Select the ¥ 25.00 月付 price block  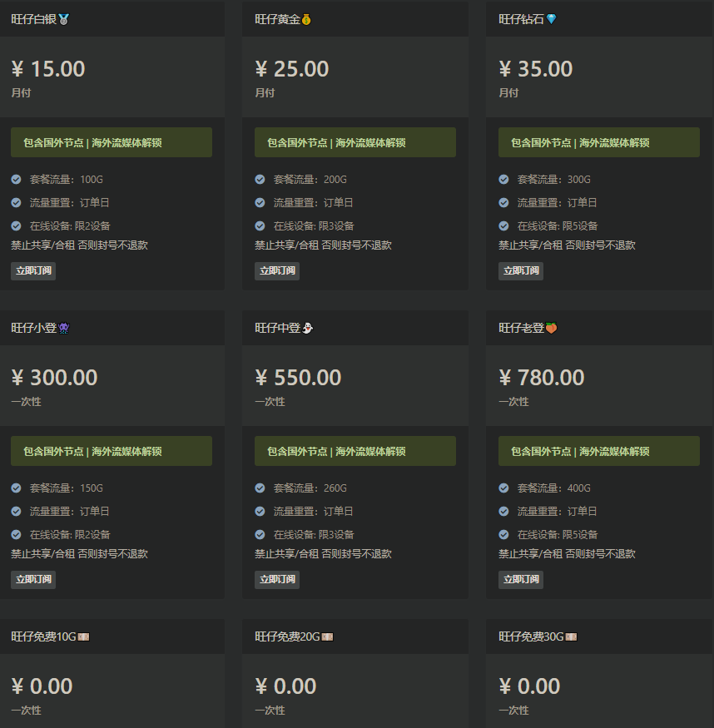(x=355, y=77)
